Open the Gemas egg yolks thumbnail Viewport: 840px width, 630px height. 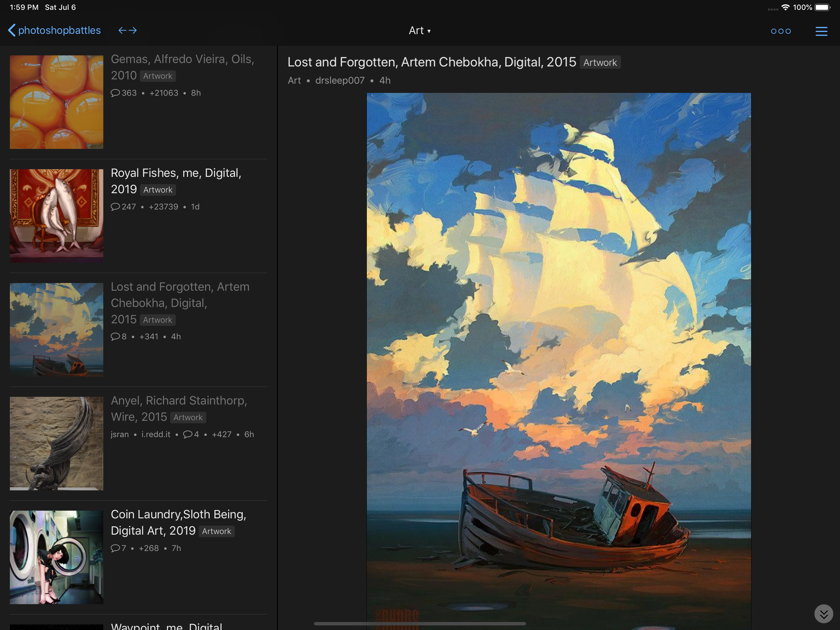[x=57, y=102]
